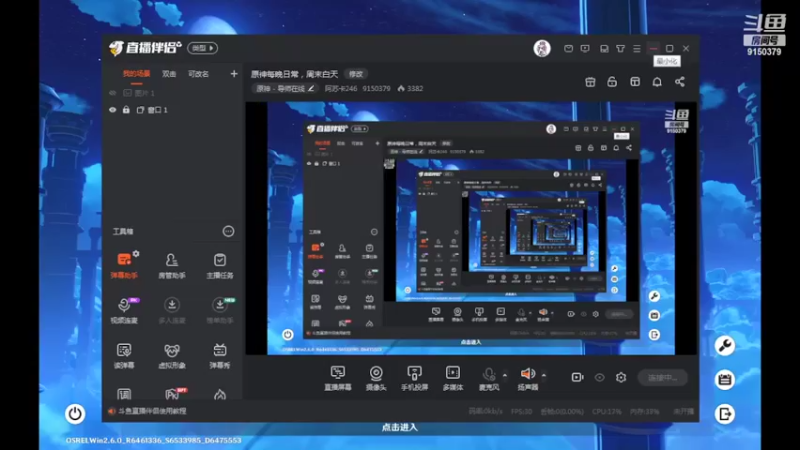Viewport: 800px width, 450px height.
Task: Add a new scene with plus button
Action: point(234,74)
